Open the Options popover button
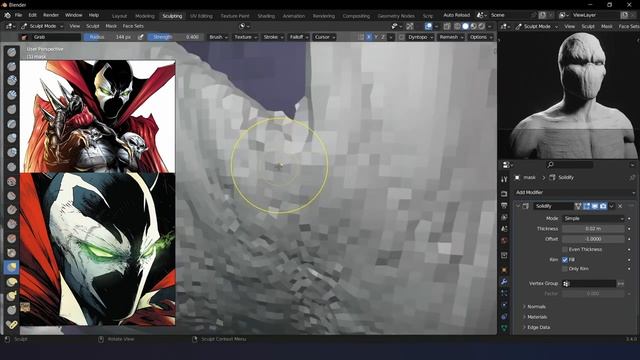The width and height of the screenshot is (640, 360). (x=480, y=37)
